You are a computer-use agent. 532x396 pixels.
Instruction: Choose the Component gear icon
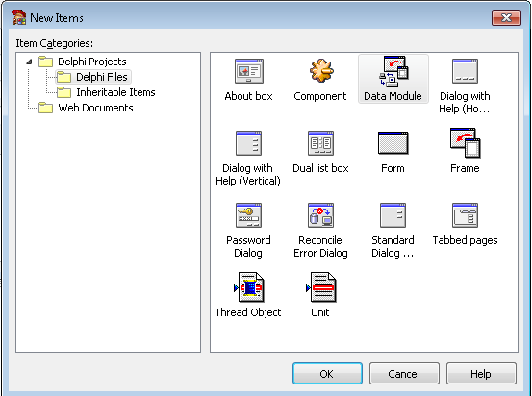[x=321, y=70]
